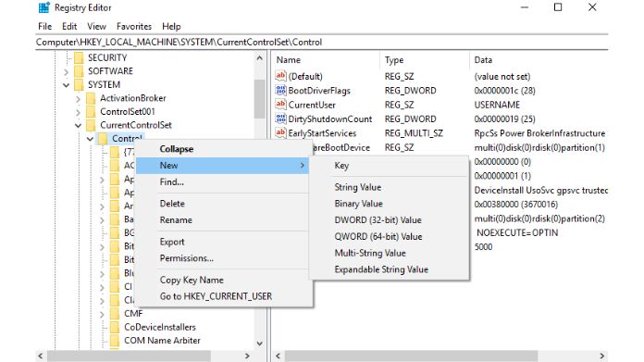The height and width of the screenshot is (362, 644).
Task: Click the NOEXECUTE=OPTIN data cell
Action: click(517, 233)
